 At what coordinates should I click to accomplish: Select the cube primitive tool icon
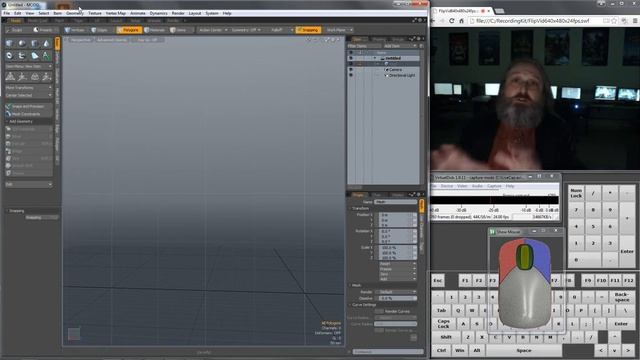[9, 43]
